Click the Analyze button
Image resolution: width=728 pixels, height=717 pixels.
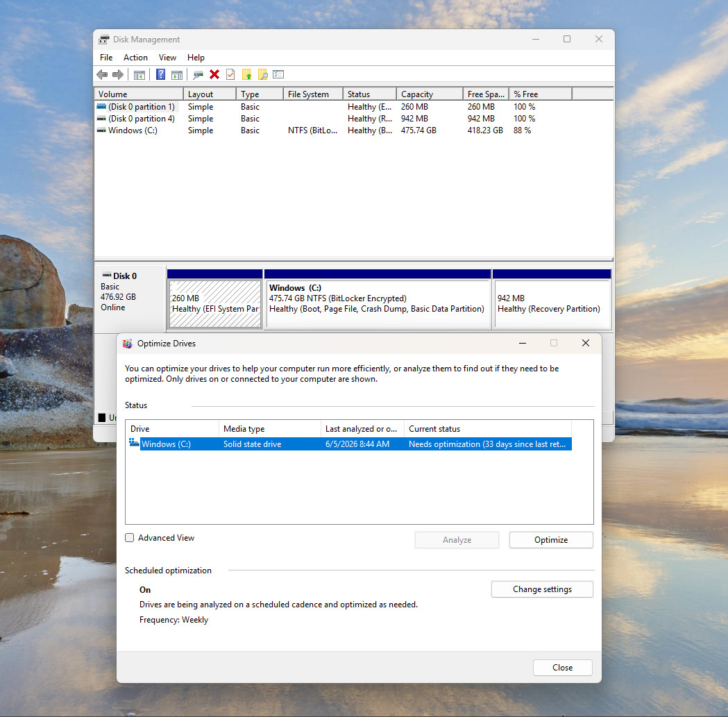pyautogui.click(x=457, y=540)
